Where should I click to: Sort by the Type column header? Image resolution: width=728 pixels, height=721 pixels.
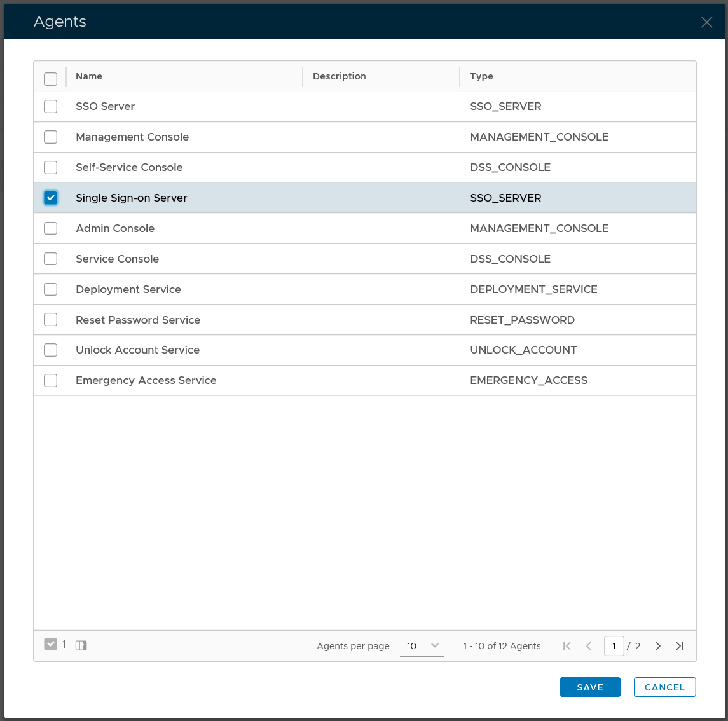[481, 76]
